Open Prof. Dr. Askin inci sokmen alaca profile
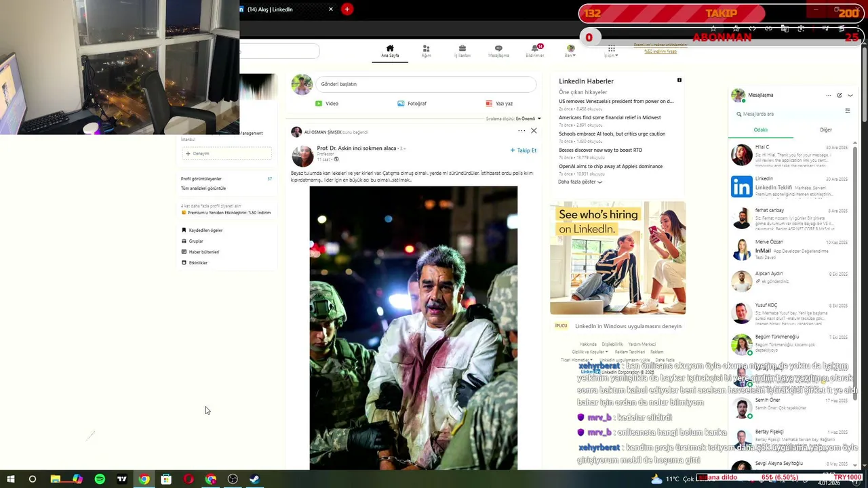This screenshot has width=868, height=488. [x=357, y=148]
